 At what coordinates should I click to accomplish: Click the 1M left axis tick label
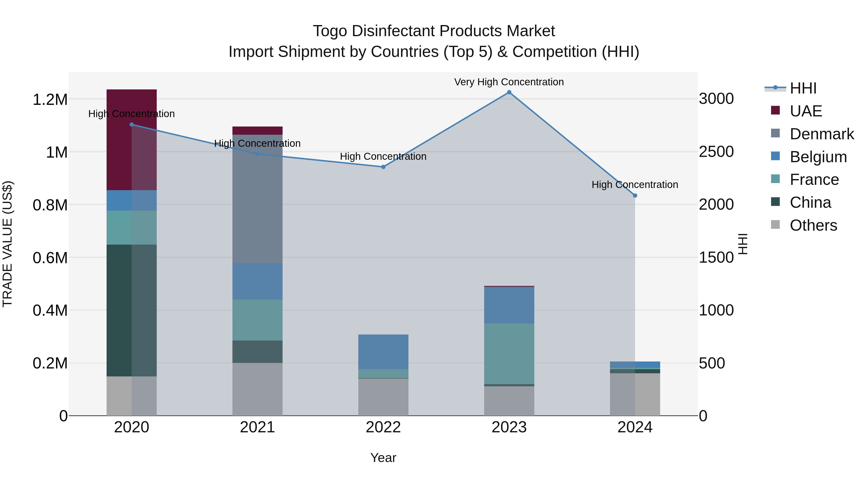(x=57, y=153)
